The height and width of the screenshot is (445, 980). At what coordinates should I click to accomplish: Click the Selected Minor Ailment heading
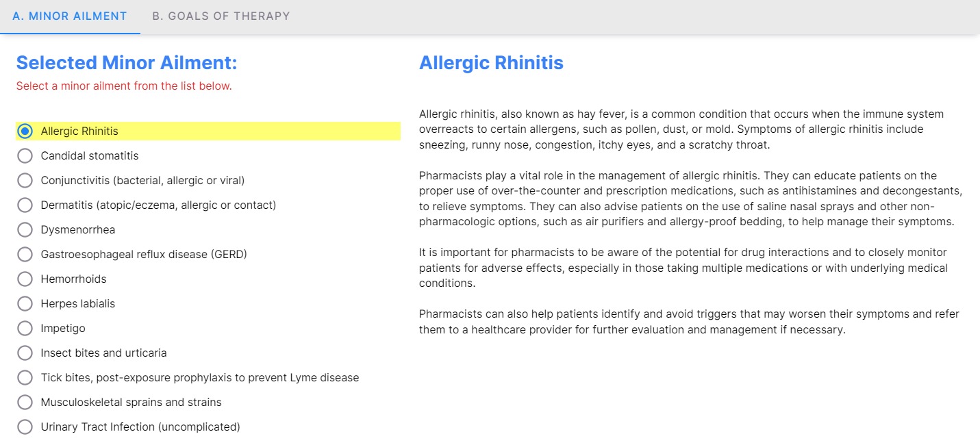127,63
